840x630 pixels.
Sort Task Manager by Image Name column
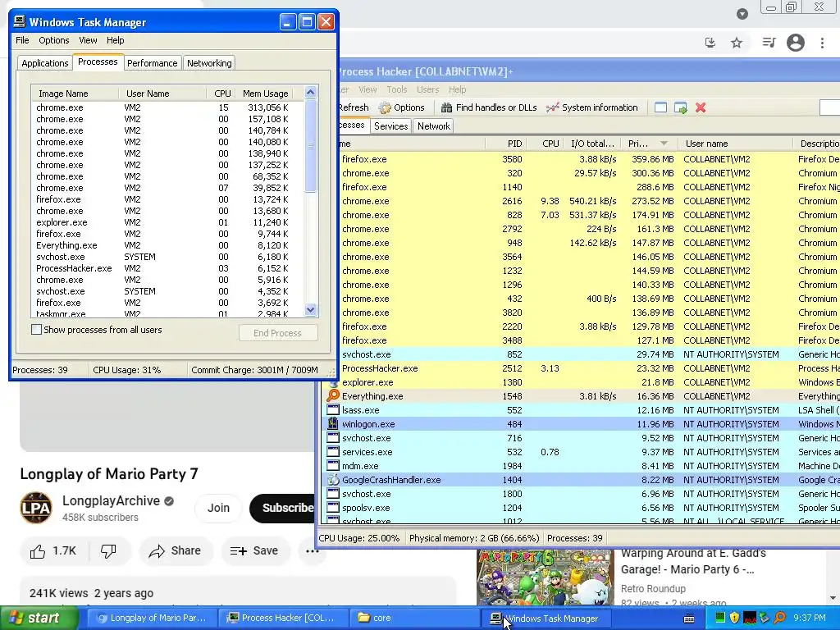pyautogui.click(x=75, y=94)
